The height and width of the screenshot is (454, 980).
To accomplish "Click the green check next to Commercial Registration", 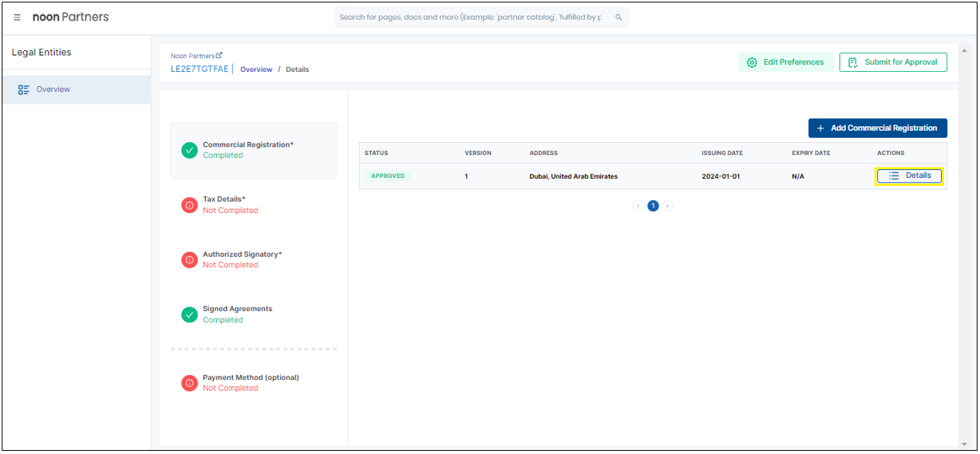I will 189,150.
